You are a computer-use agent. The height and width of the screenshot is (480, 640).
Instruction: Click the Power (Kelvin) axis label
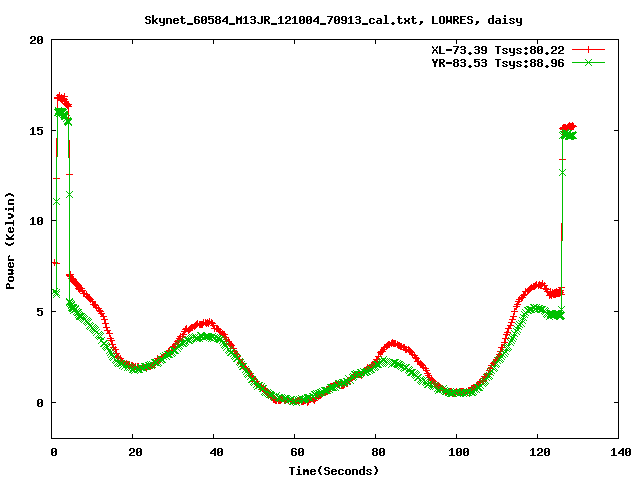click(10, 241)
